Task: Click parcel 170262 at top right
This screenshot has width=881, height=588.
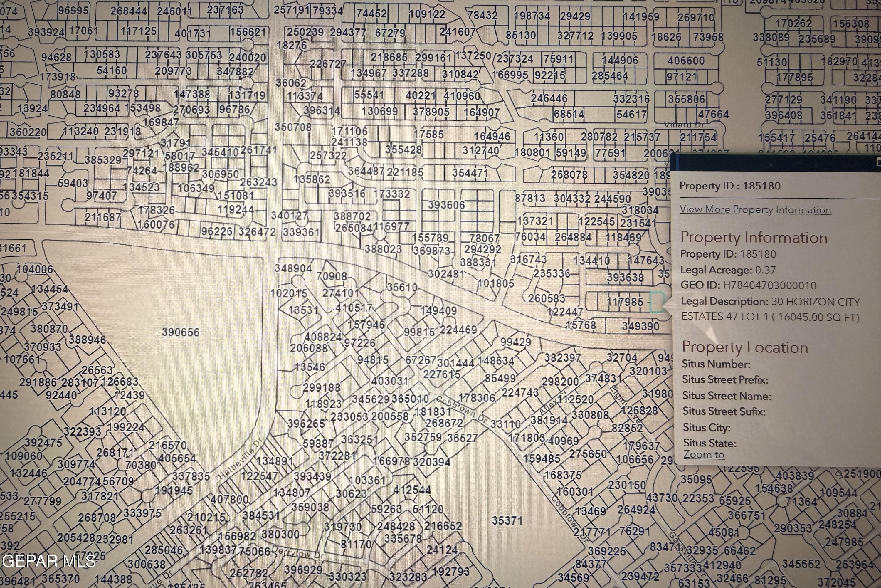Action: 793,23
